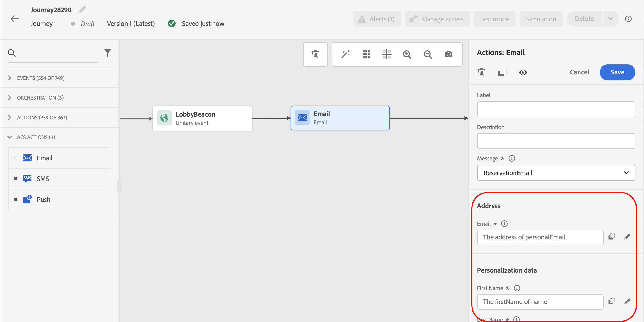
Task: Click Cancel in the Actions pane
Action: [x=579, y=72]
